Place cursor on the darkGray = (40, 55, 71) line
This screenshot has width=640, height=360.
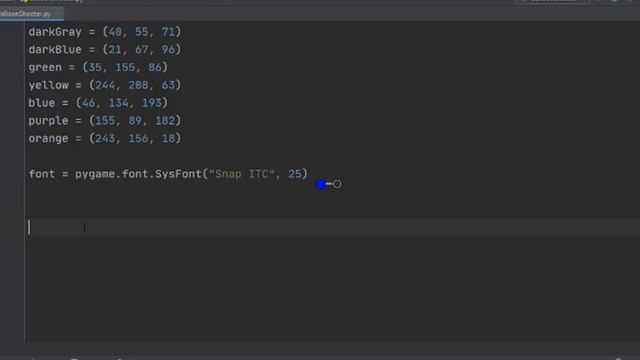coord(104,32)
